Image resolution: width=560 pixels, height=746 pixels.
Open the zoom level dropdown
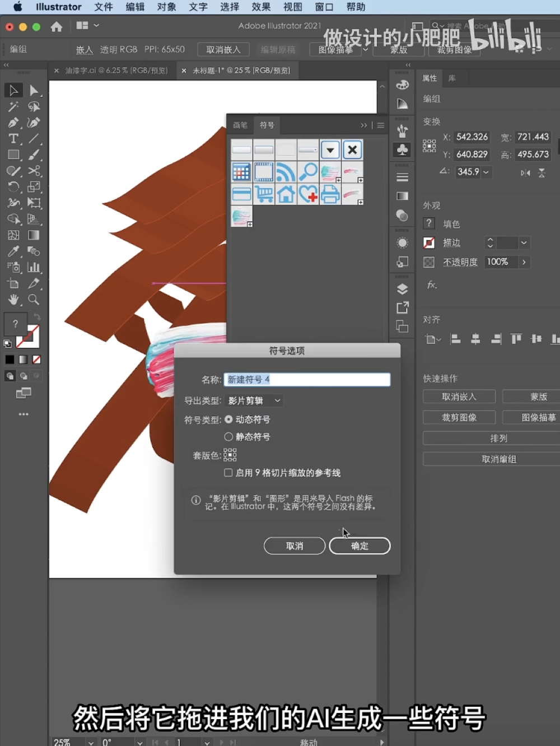click(x=91, y=742)
